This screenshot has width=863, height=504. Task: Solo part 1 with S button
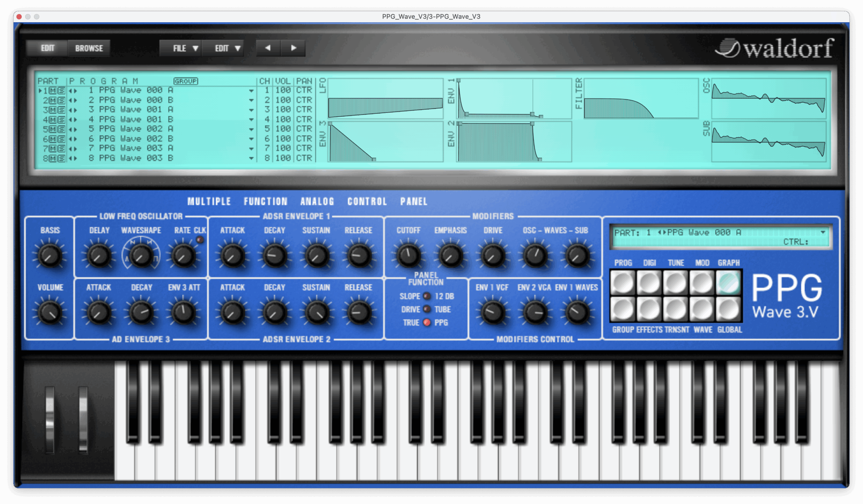pos(61,91)
